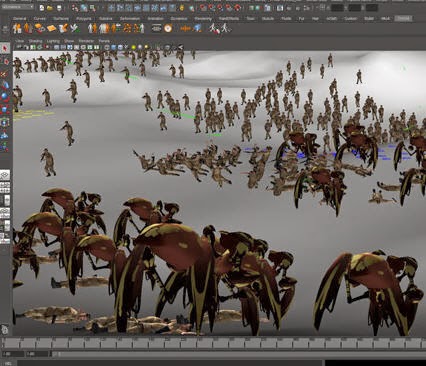Image resolution: width=426 pixels, height=366 pixels.
Task: Select the Scale tool in toolbox
Action: coord(5,109)
